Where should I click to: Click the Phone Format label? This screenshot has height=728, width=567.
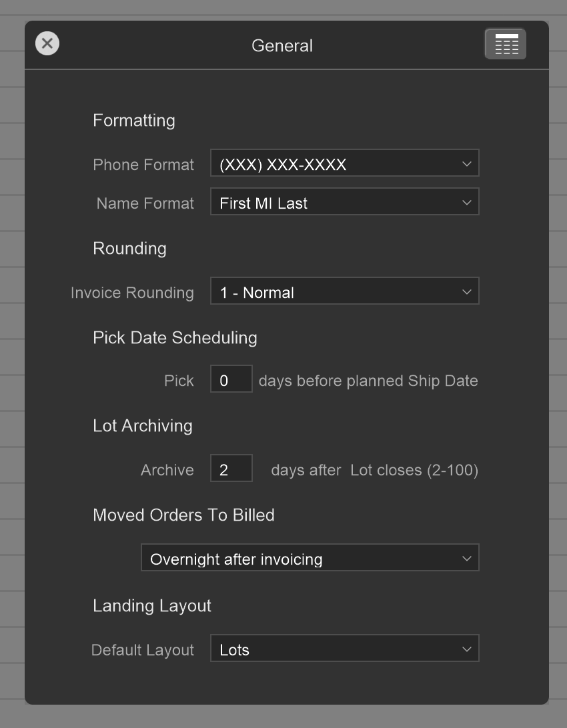tap(143, 165)
